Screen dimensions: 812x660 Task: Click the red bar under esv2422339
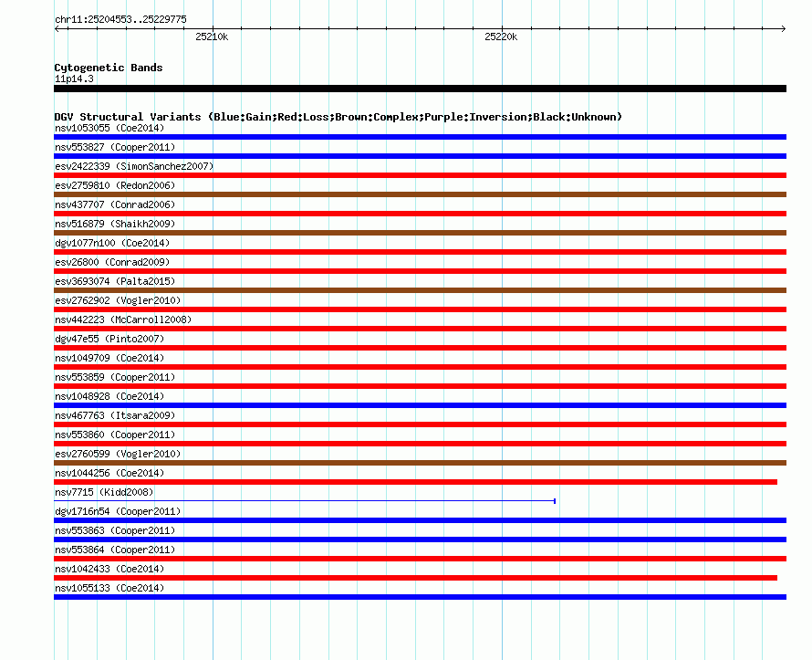pos(420,175)
